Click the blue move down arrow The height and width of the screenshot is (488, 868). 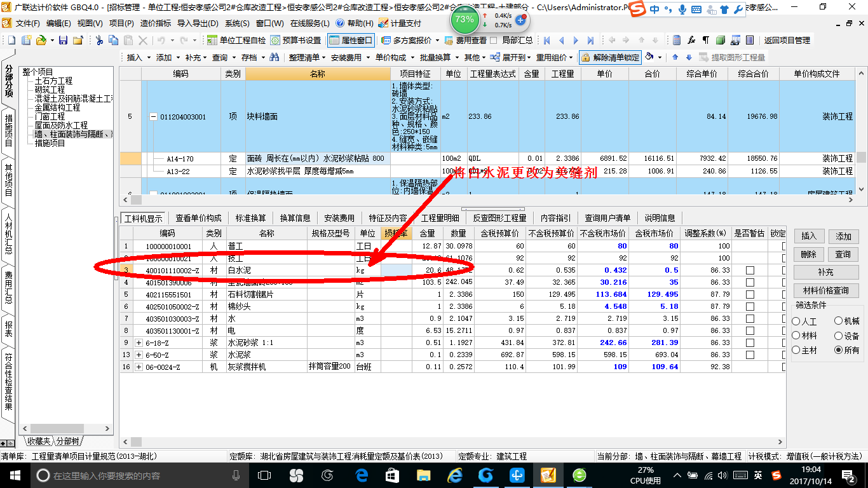click(x=688, y=57)
